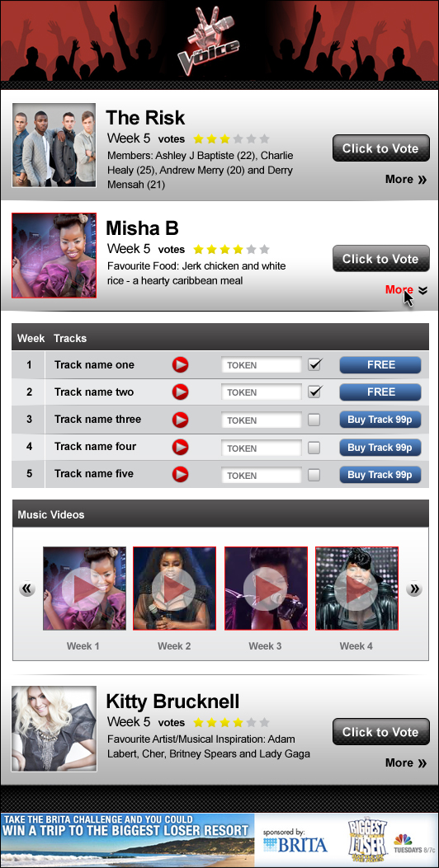This screenshot has width=439, height=868.
Task: Collapse the Misha B More section
Action: click(406, 290)
